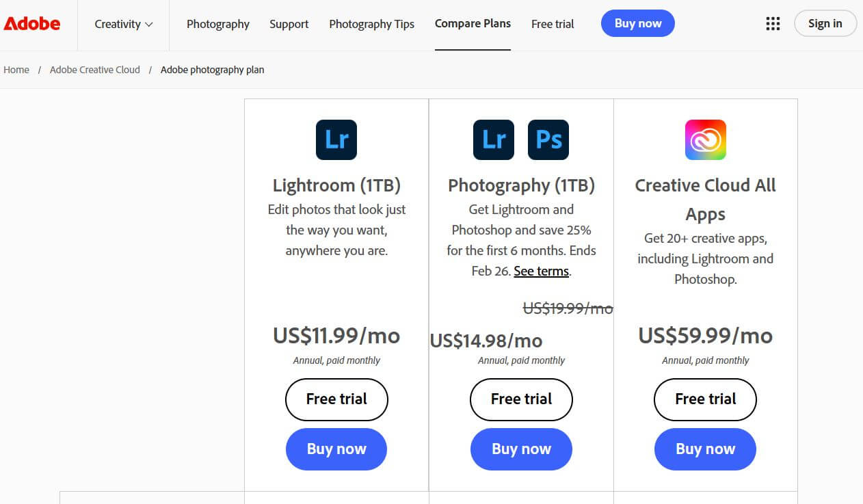Viewport: 863px width, 504px height.
Task: Switch to the Compare Plans tab
Action: coord(473,24)
